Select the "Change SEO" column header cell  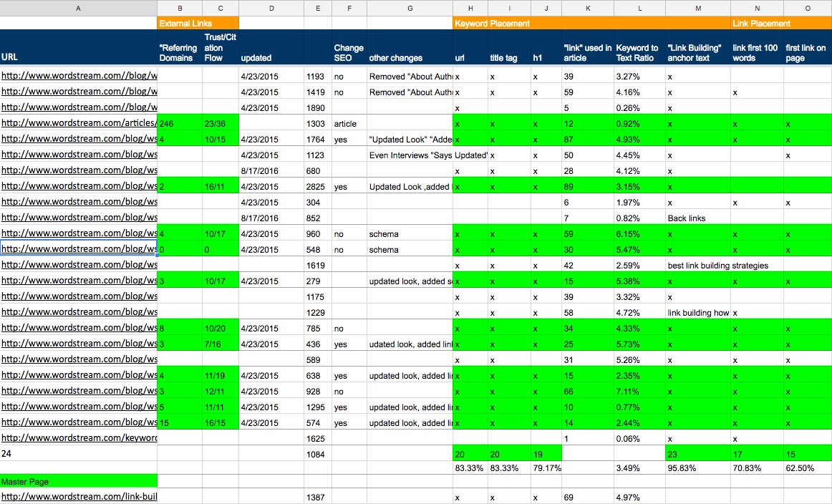349,53
